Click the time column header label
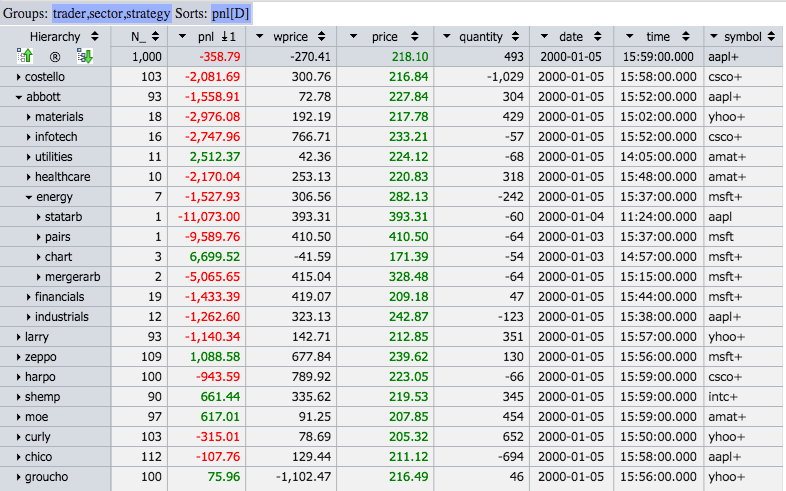786x491 pixels. point(658,37)
